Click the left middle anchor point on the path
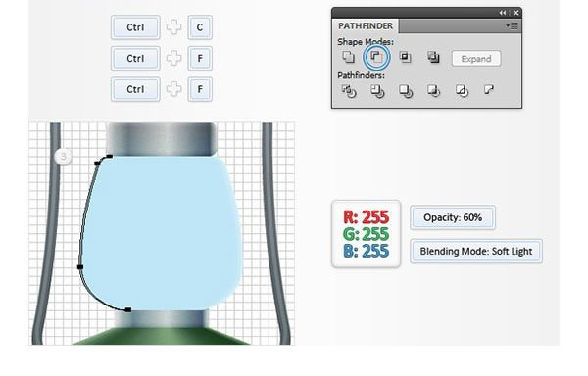The image size is (588, 376). pos(80,267)
